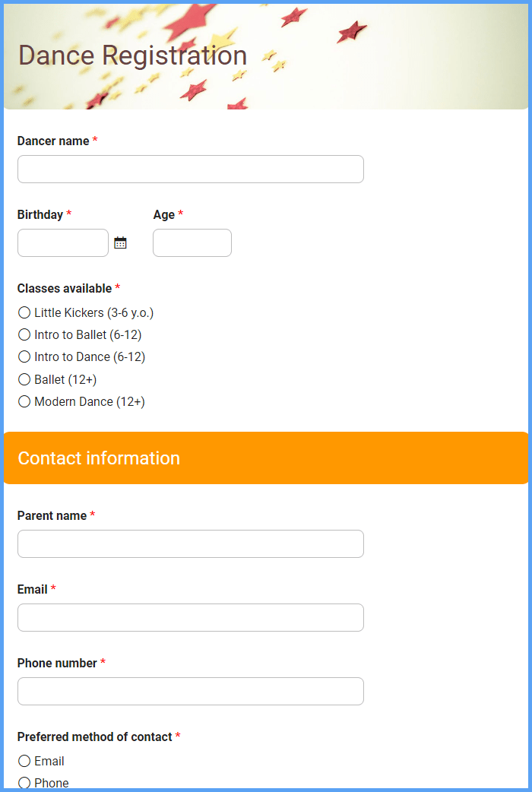The width and height of the screenshot is (532, 792).
Task: Click the Contact information section header
Action: pos(266,458)
